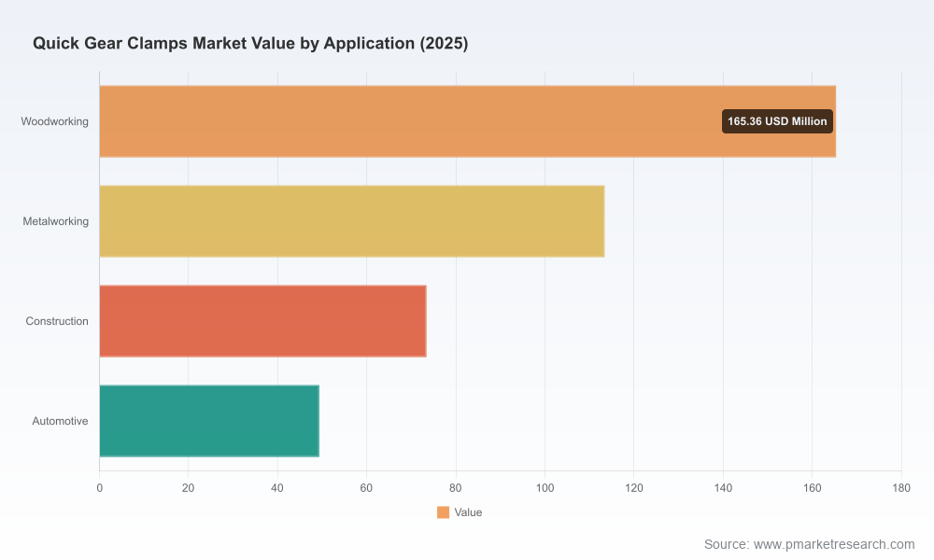This screenshot has height=560, width=934.
Task: Click the x-axis tick label 180
Action: [x=901, y=488]
